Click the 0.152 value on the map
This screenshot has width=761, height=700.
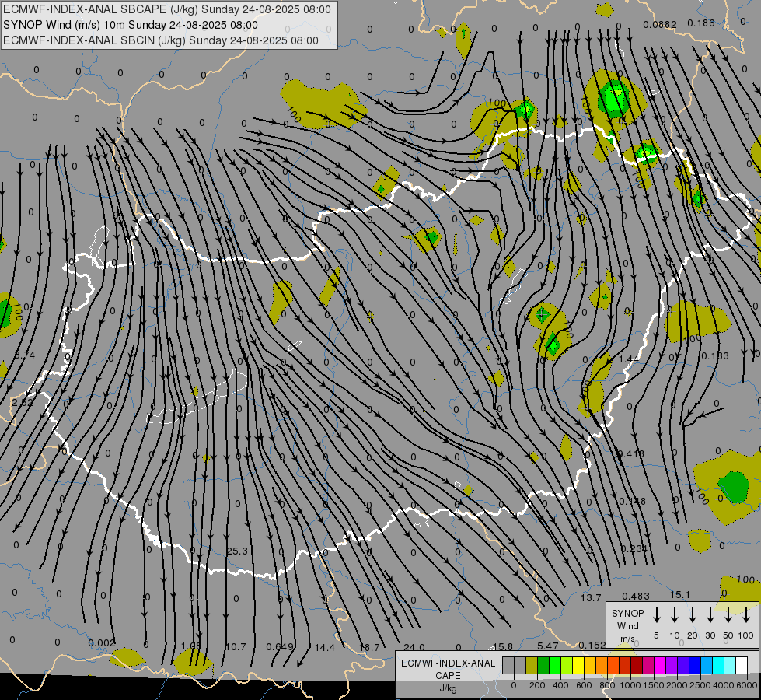(x=592, y=645)
